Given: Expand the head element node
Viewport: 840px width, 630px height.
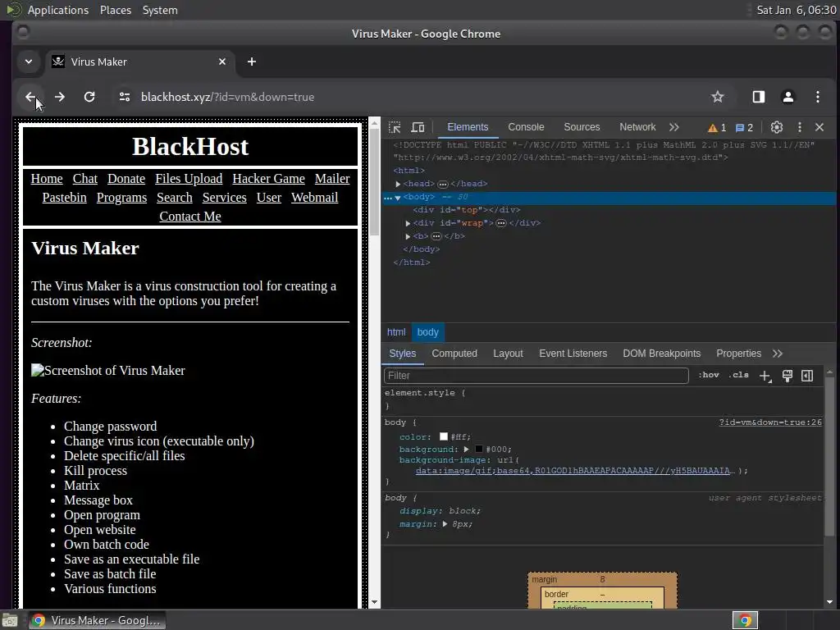Looking at the screenshot, I should pos(398,184).
